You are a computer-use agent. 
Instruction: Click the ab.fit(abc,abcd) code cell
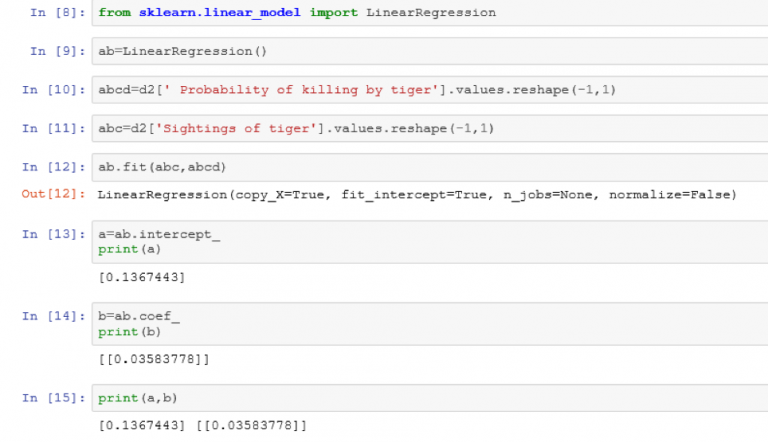coord(430,167)
